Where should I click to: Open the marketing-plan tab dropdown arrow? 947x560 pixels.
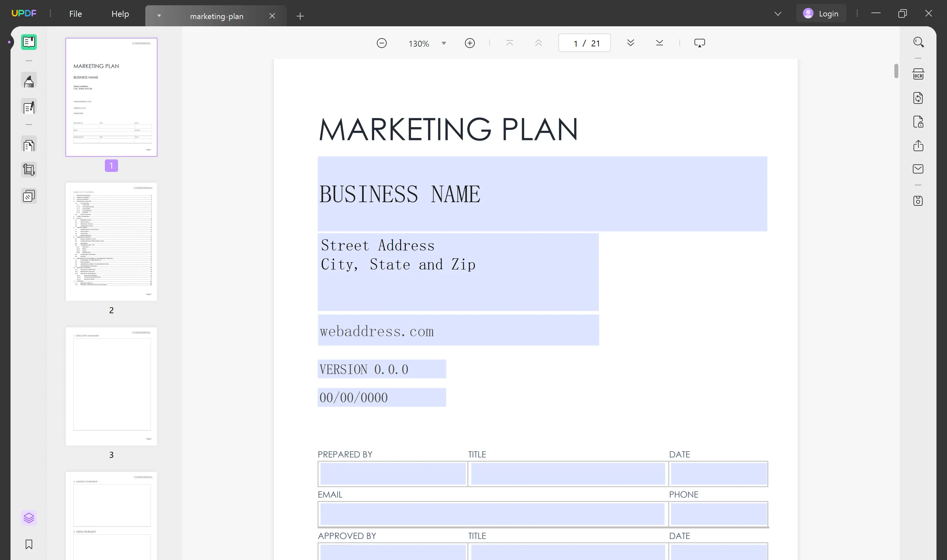[x=159, y=16]
